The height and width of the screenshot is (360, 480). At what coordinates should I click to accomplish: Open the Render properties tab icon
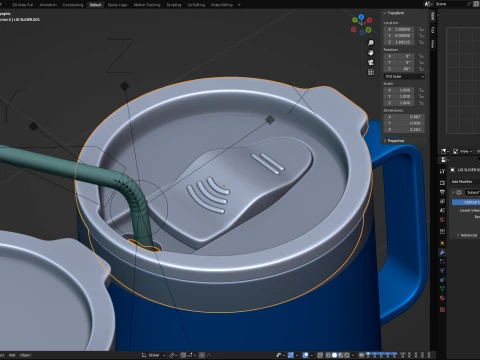pos(442,183)
